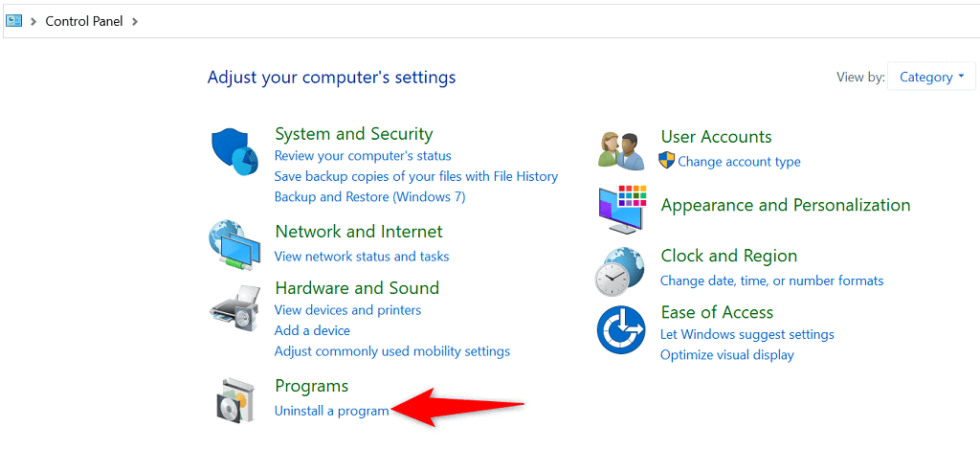Open Change account type link

tap(739, 162)
